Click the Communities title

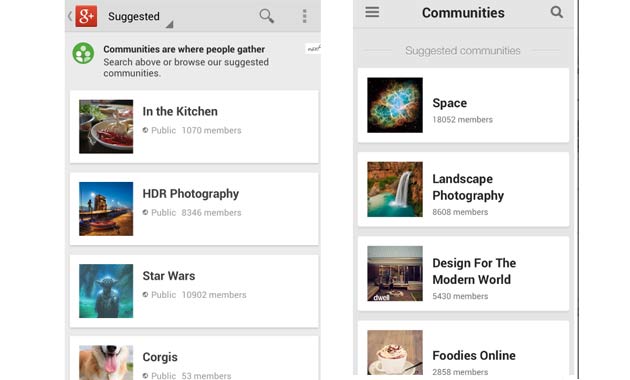[x=463, y=13]
